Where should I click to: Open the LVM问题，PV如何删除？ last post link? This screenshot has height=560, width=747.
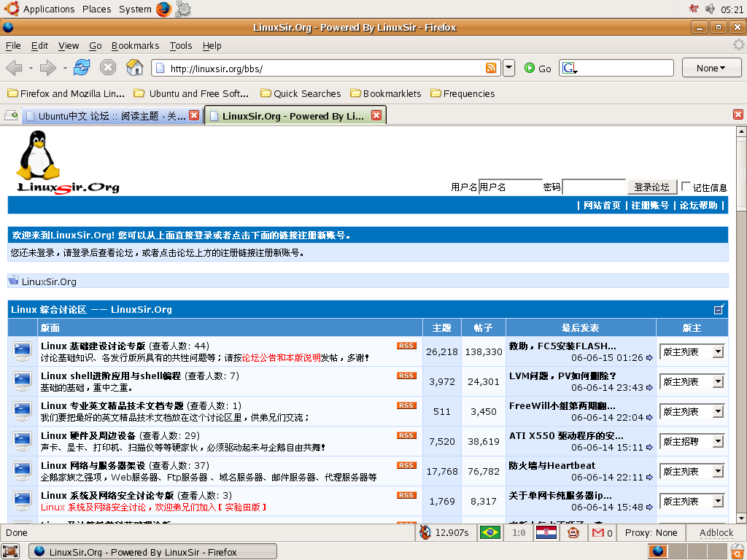click(562, 376)
